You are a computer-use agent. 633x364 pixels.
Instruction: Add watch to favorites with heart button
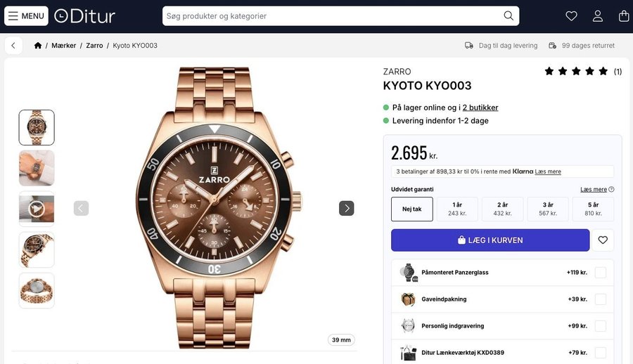coord(603,240)
